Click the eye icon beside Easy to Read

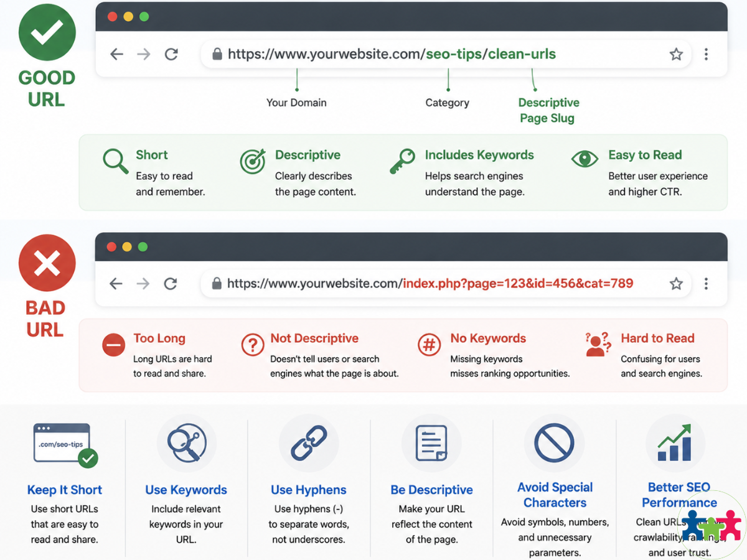pyautogui.click(x=585, y=159)
